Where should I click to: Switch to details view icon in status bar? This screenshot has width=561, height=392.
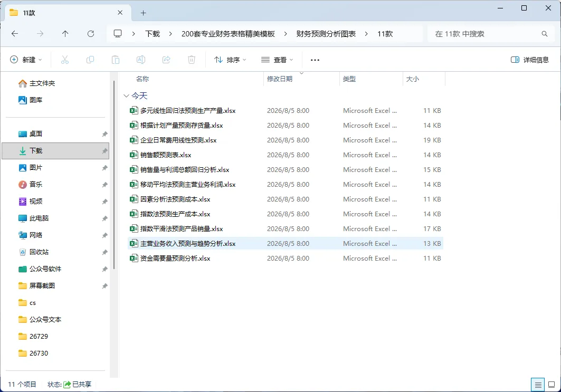(x=538, y=385)
